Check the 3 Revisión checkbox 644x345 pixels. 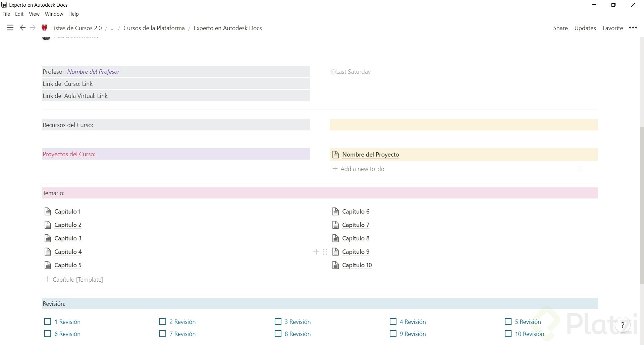point(278,322)
